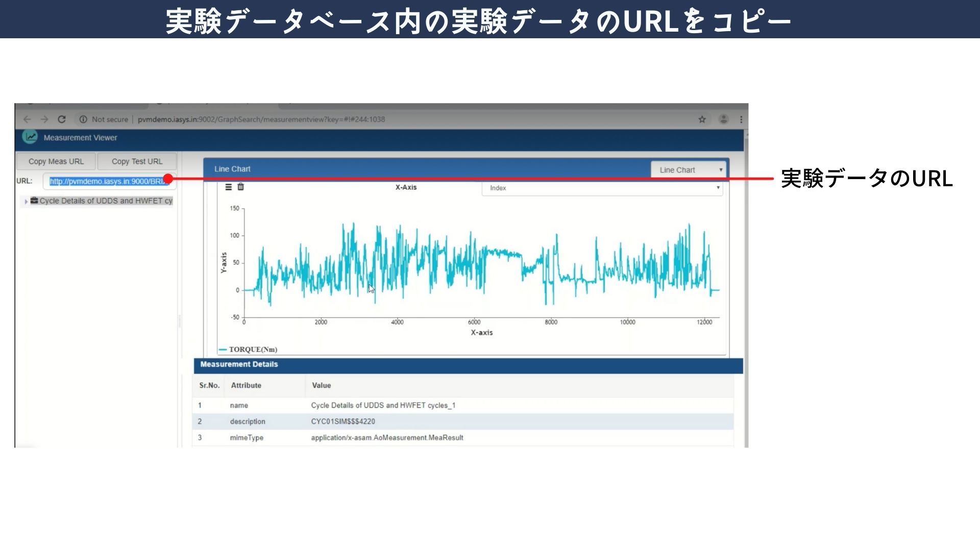The height and width of the screenshot is (551, 980).
Task: Select the highlighted URL input field
Action: point(109,181)
